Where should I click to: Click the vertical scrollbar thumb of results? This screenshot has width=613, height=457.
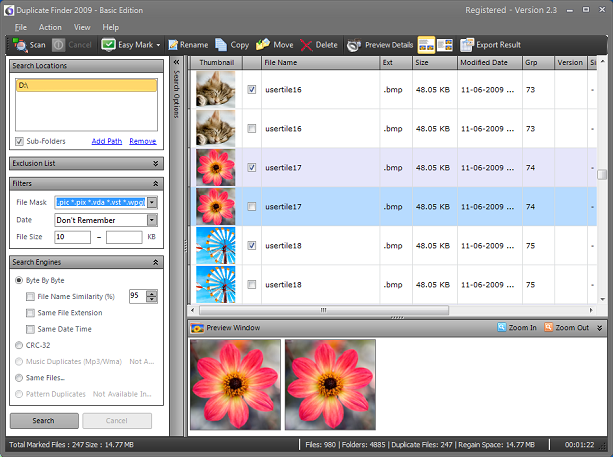point(602,174)
